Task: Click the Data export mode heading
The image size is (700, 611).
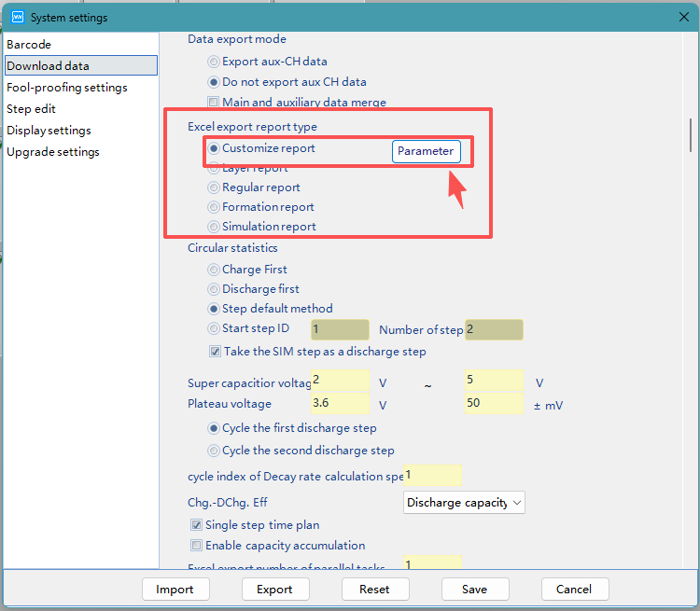Action: click(x=237, y=39)
